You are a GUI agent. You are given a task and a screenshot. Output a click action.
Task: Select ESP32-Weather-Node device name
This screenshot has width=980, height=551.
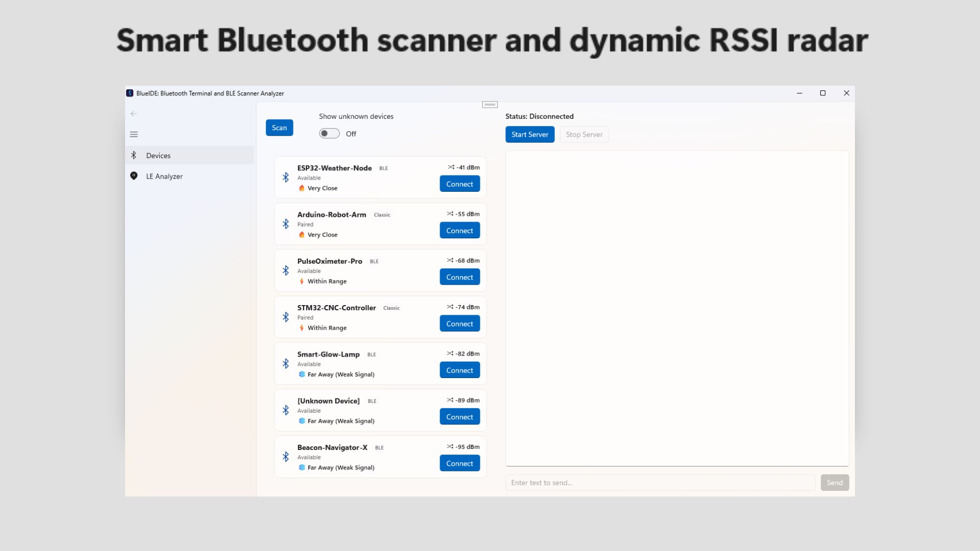[334, 168]
